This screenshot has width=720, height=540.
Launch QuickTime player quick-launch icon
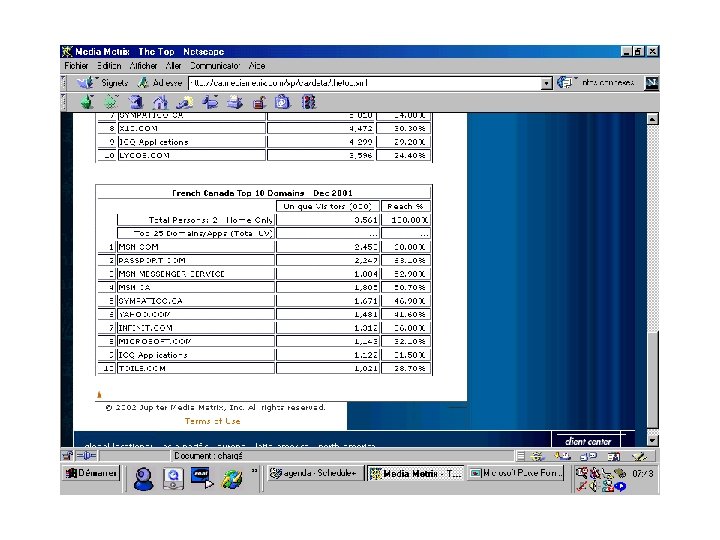(173, 478)
